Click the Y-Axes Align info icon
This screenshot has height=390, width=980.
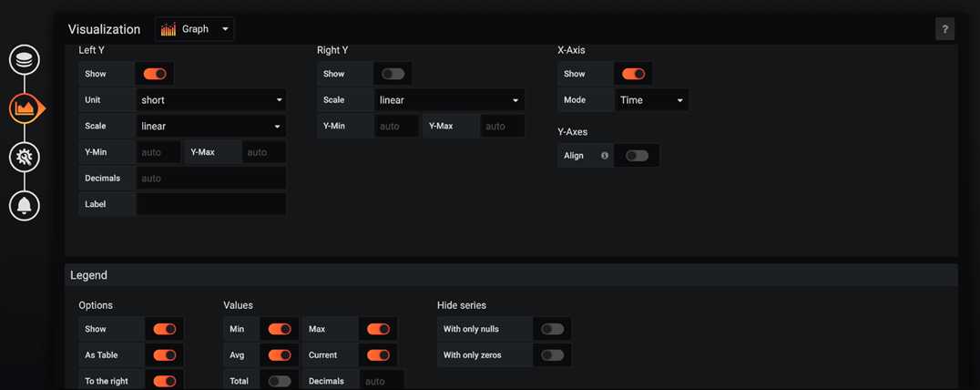click(605, 156)
